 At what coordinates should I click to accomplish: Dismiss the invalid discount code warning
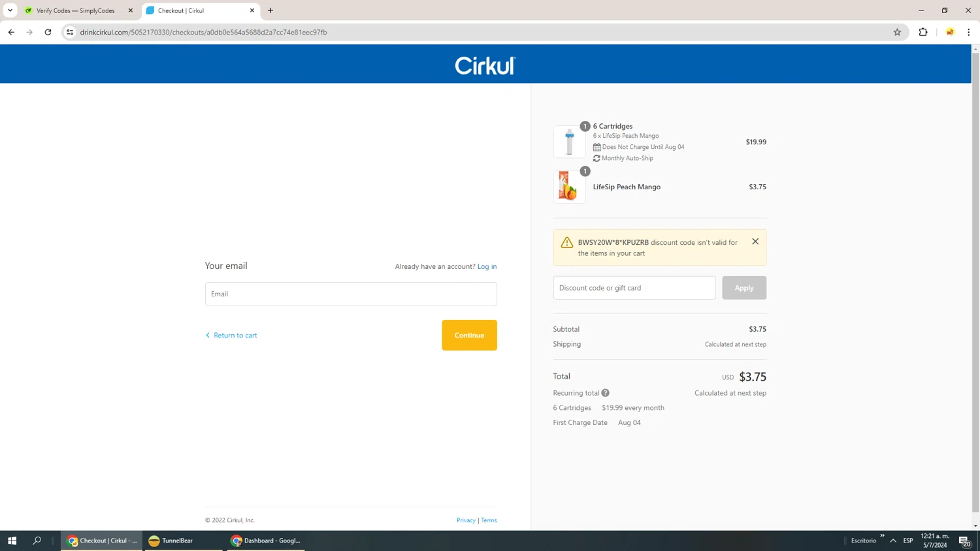755,242
